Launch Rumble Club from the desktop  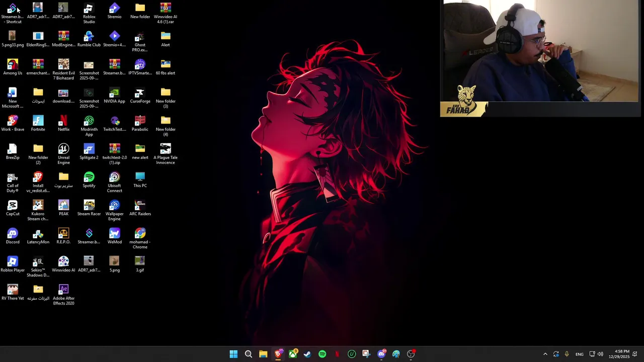pyautogui.click(x=89, y=39)
